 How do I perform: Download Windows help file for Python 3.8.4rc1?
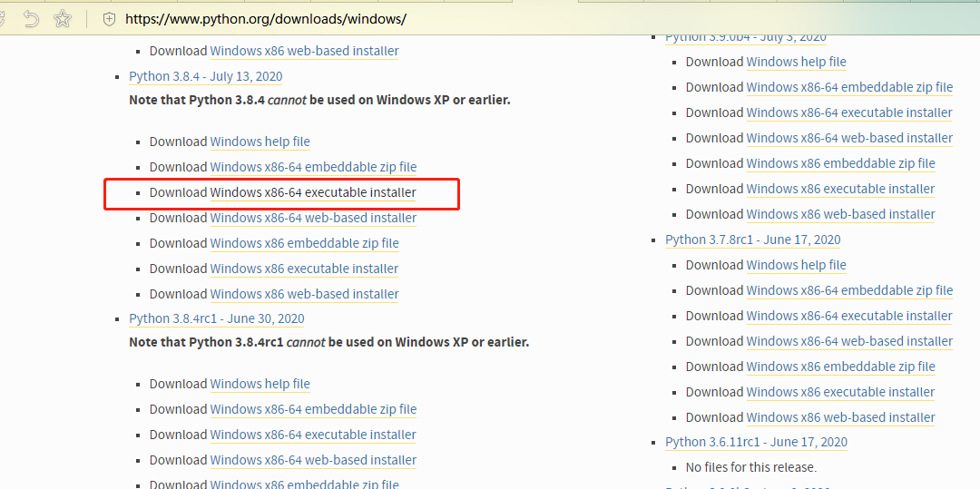[260, 384]
